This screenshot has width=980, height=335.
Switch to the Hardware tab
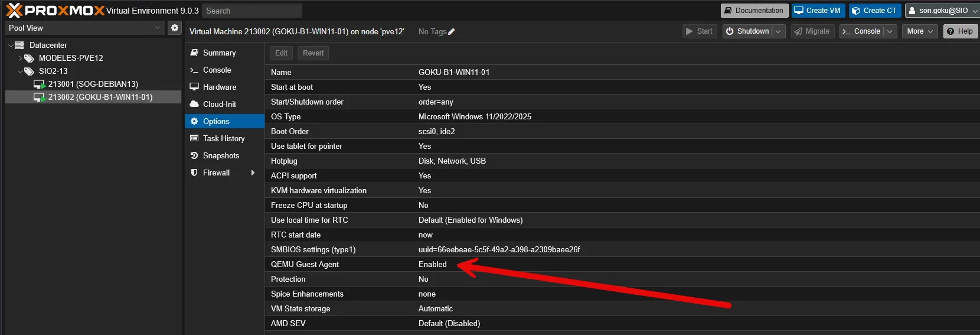[x=219, y=87]
